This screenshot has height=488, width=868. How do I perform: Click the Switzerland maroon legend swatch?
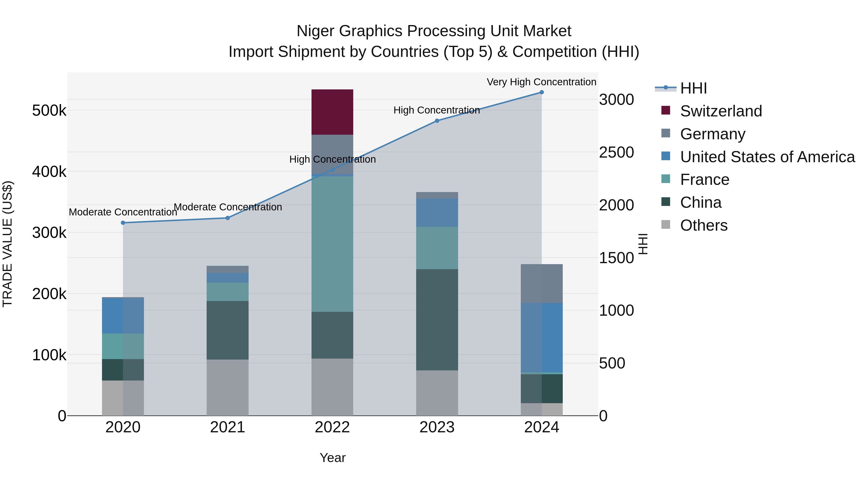click(x=666, y=110)
